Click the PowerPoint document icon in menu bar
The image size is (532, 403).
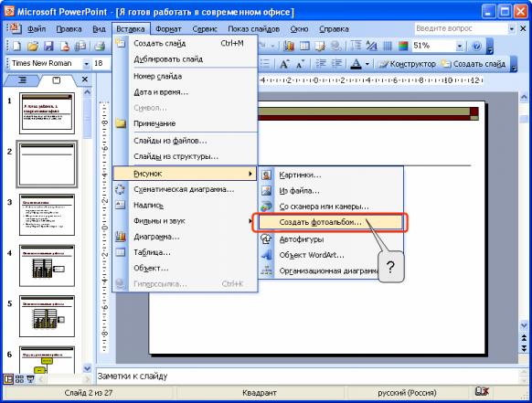pos(15,28)
